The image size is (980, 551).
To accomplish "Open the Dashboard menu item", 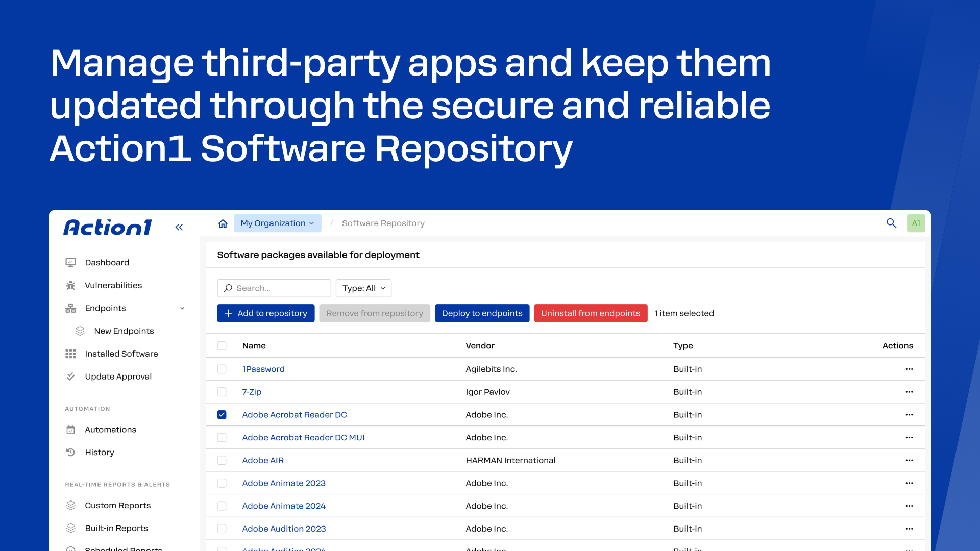I will click(x=107, y=262).
